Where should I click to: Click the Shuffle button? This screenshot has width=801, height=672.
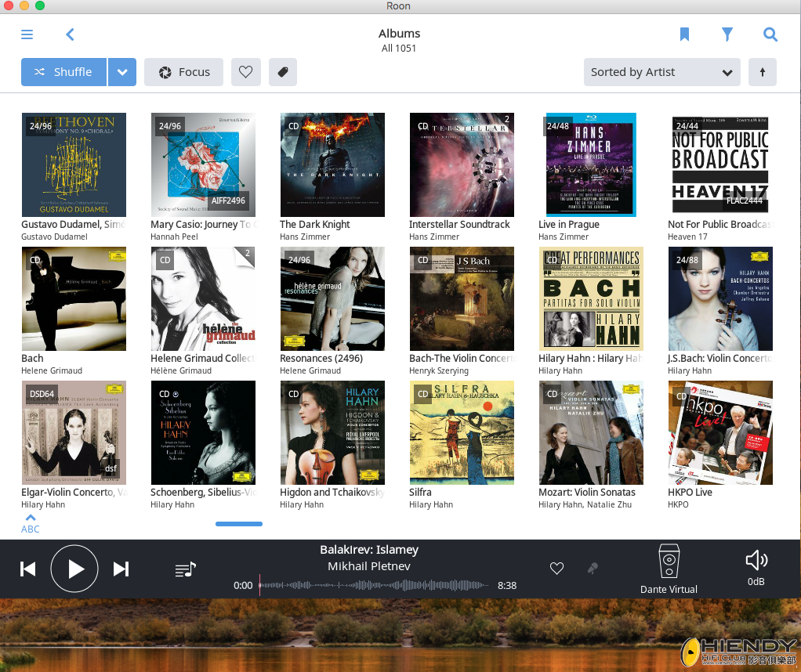point(63,72)
